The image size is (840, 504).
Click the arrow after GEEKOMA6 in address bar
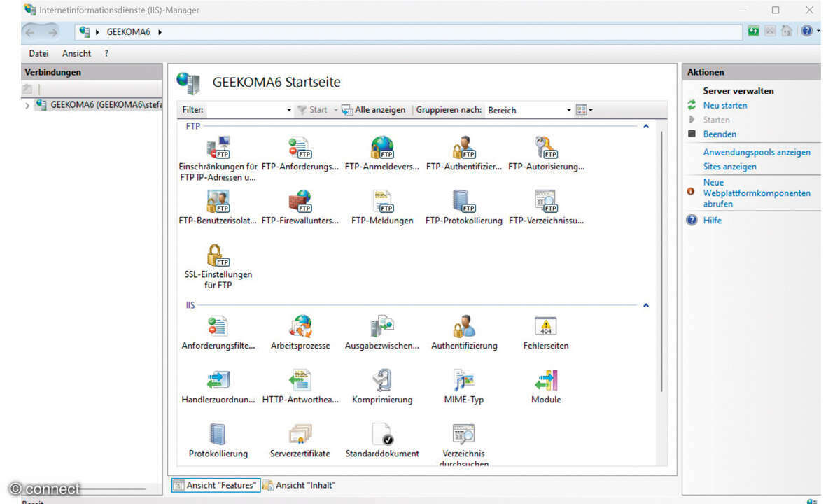(160, 31)
